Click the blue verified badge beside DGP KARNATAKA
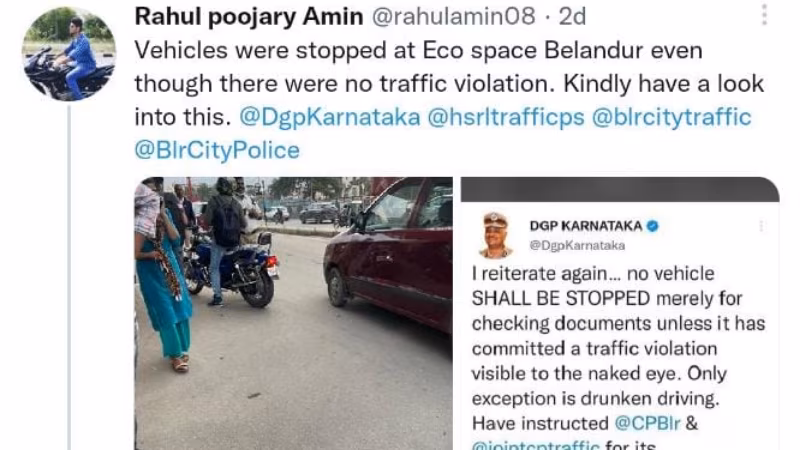 coord(653,226)
